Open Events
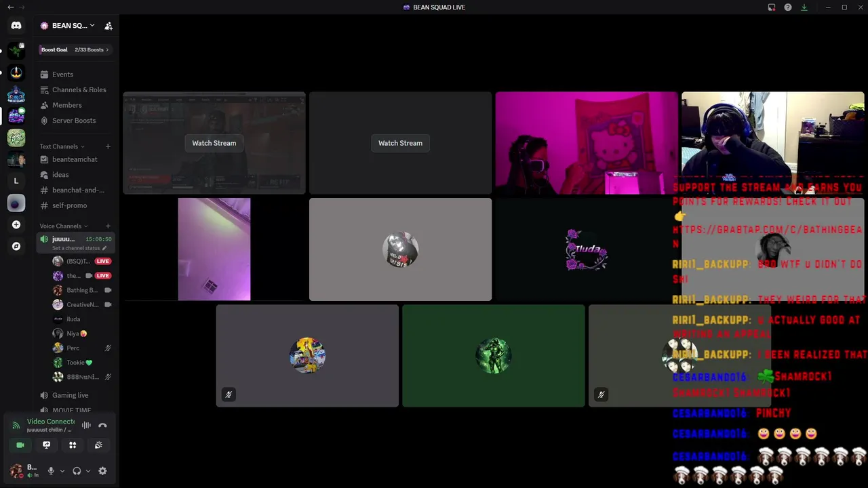The height and width of the screenshot is (488, 868). tap(75, 75)
